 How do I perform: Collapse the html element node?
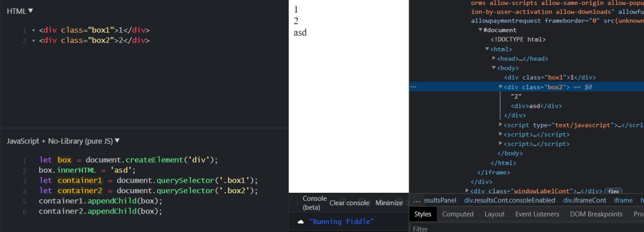(x=487, y=49)
